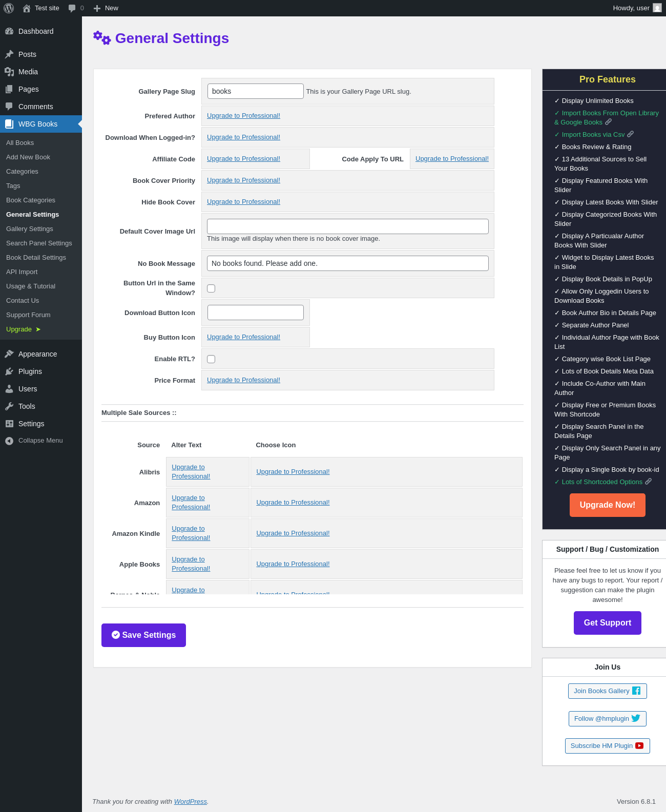Click Follow @hmplugin button

pyautogui.click(x=608, y=719)
